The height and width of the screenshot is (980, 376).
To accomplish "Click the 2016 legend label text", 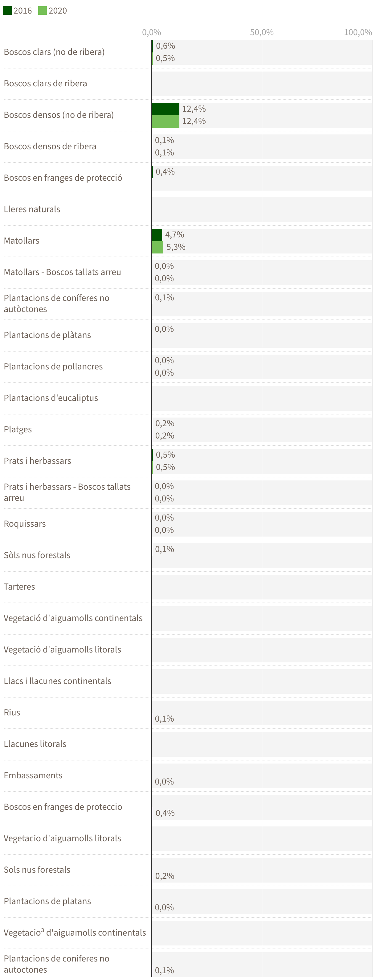I will tap(22, 11).
